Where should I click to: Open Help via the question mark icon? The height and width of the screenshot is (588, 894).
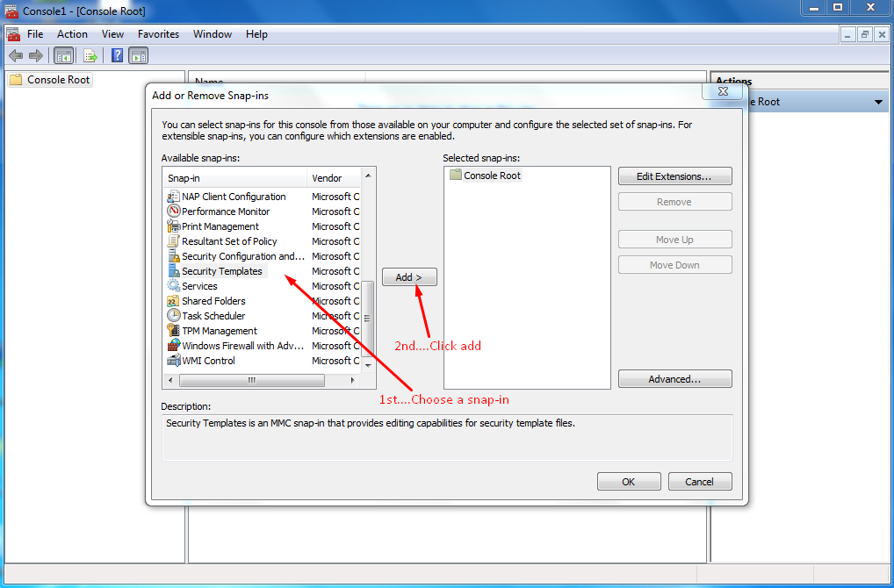[117, 55]
